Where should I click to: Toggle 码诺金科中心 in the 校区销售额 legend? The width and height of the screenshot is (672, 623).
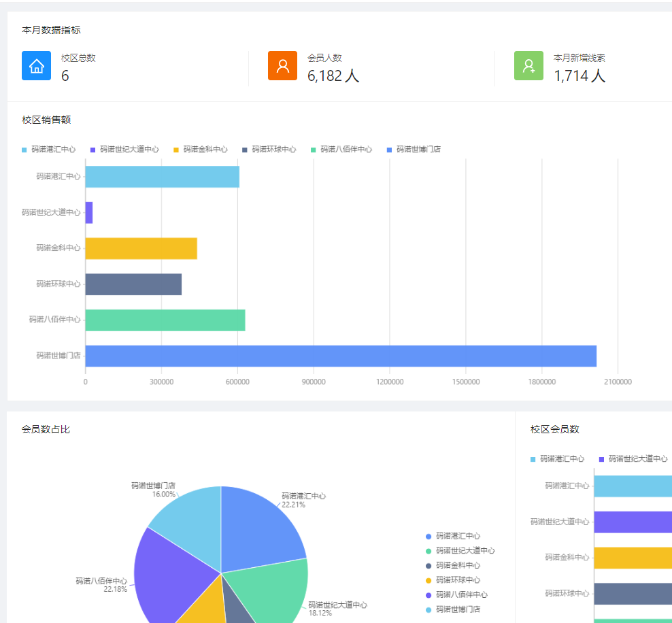201,150
